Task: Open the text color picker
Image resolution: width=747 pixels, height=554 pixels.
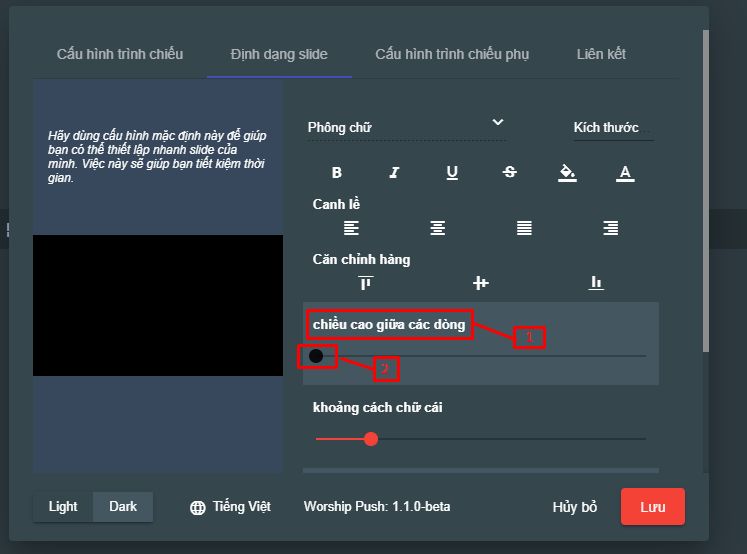Action: coord(625,172)
